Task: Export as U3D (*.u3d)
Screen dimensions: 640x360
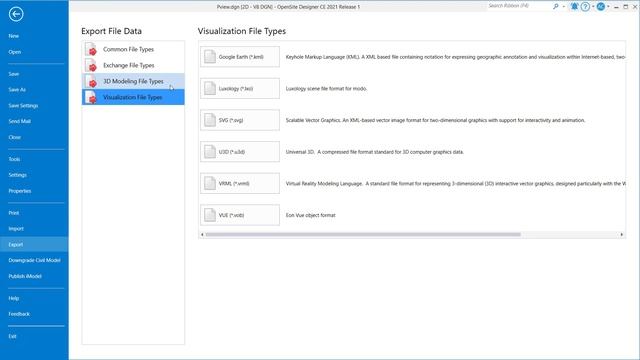Action: click(x=240, y=152)
